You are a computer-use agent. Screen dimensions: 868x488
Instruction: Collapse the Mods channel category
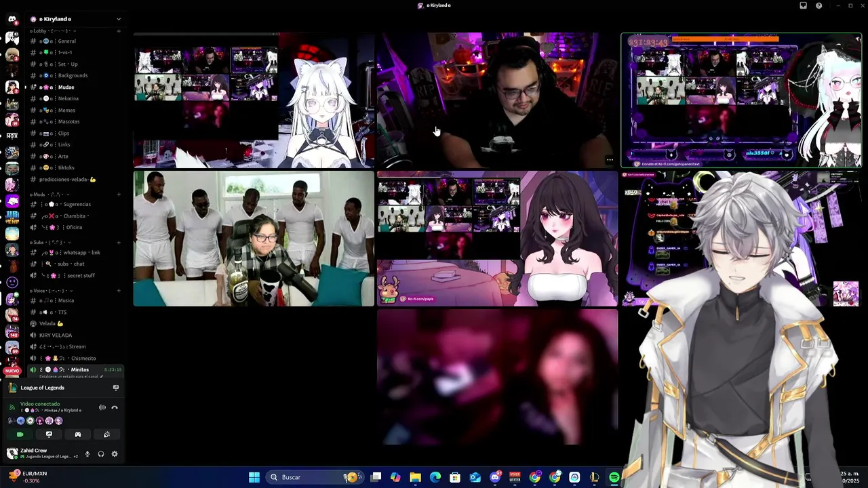(51, 195)
